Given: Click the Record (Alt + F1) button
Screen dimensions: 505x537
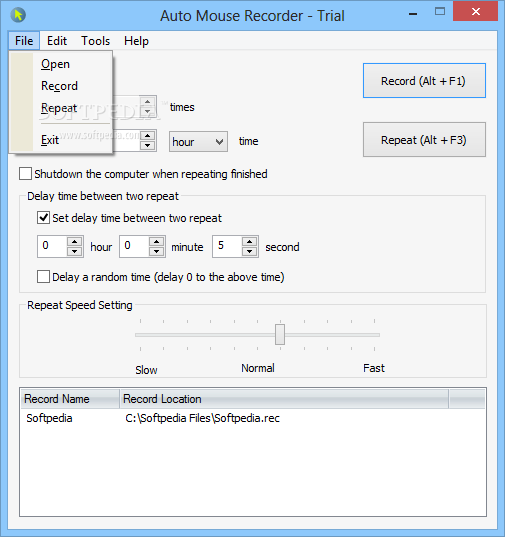Looking at the screenshot, I should tap(424, 81).
